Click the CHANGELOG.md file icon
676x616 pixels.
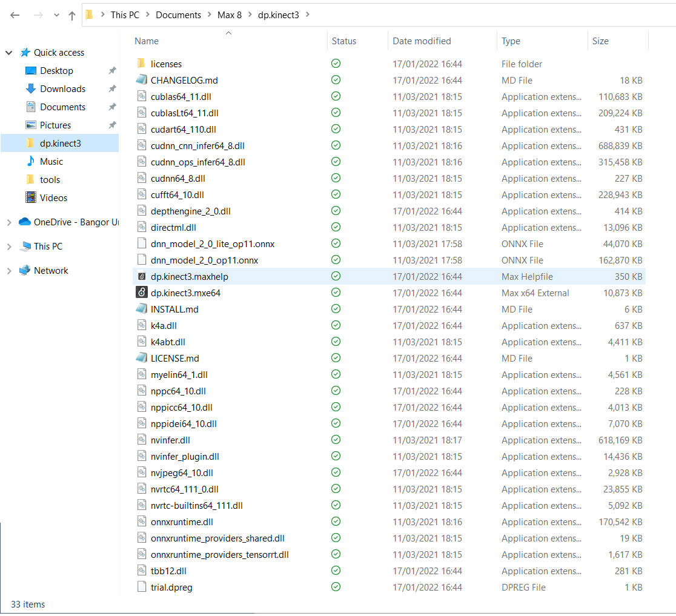click(141, 80)
